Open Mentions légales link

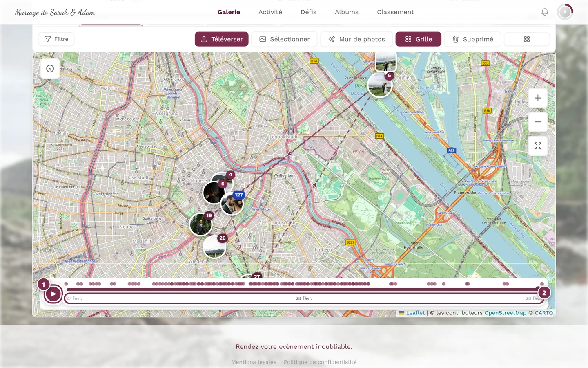pyautogui.click(x=254, y=362)
